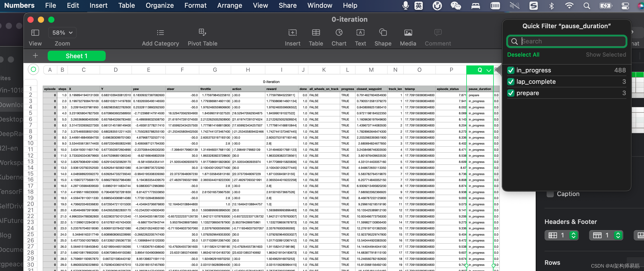Open the File menu
Screen dimensions: 644x271
click(x=51, y=5)
